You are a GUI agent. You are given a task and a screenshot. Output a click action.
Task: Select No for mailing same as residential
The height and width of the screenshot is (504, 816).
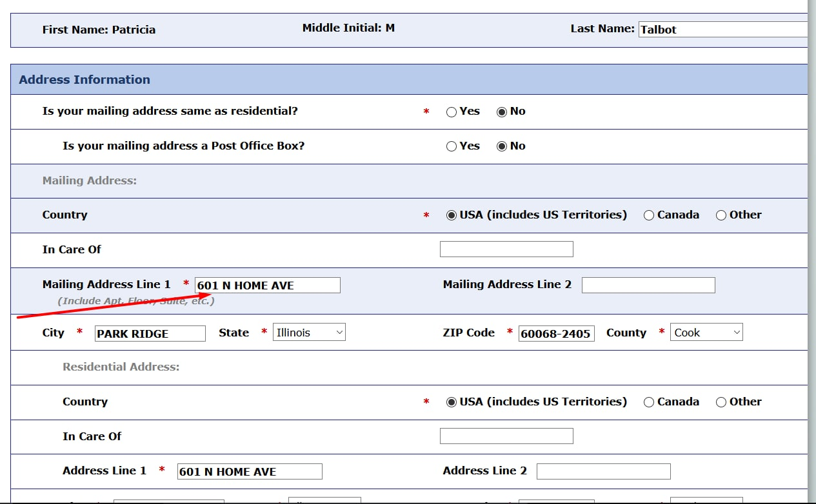(502, 111)
